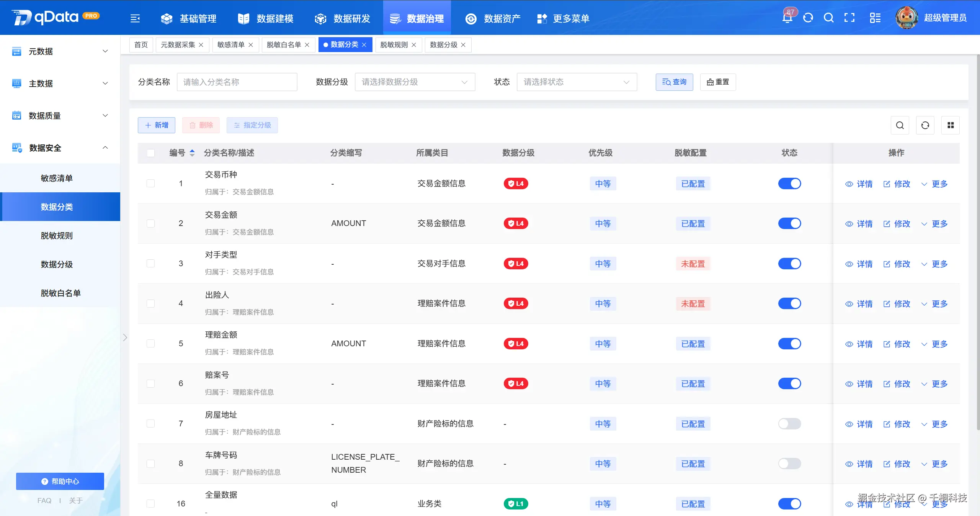Open the notification bell with 87 alerts
This screenshot has width=980, height=516.
click(787, 18)
